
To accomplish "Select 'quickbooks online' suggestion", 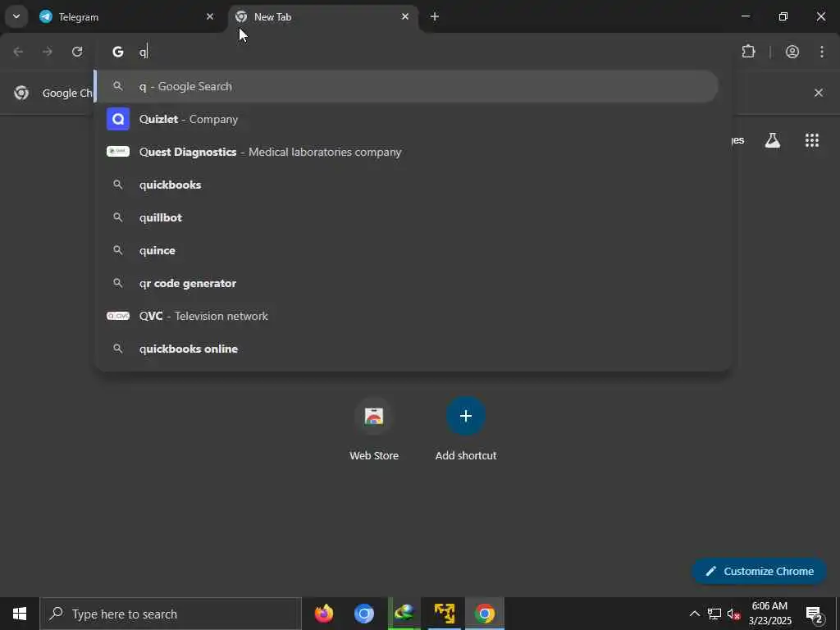I will [407, 349].
